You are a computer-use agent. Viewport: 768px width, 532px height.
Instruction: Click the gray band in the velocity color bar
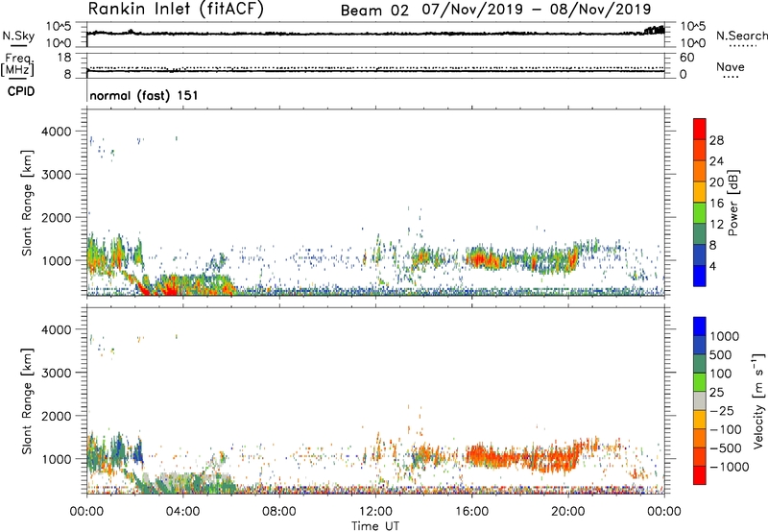700,400
